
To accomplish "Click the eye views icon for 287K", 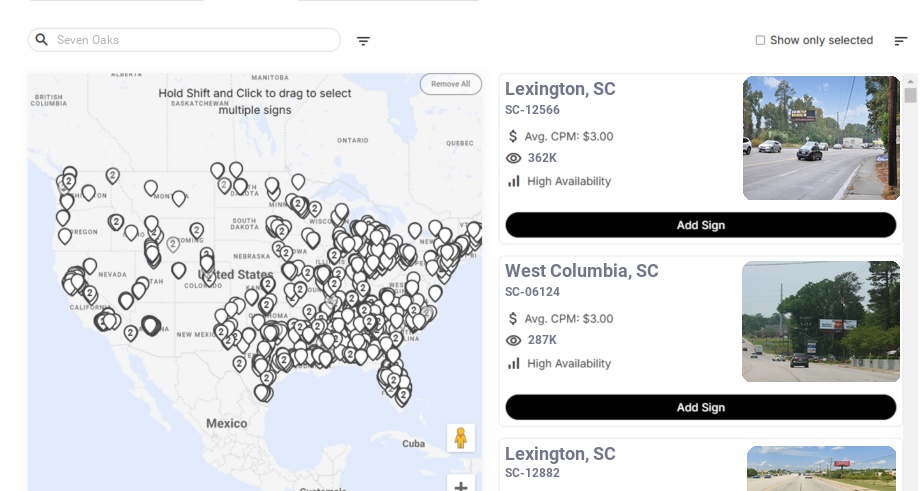I will point(514,340).
